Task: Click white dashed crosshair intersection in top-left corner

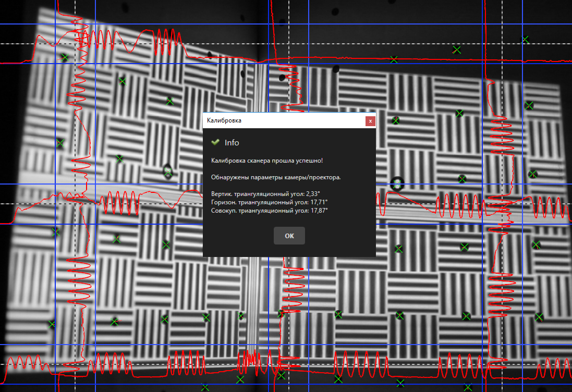Action: tap(76, 44)
